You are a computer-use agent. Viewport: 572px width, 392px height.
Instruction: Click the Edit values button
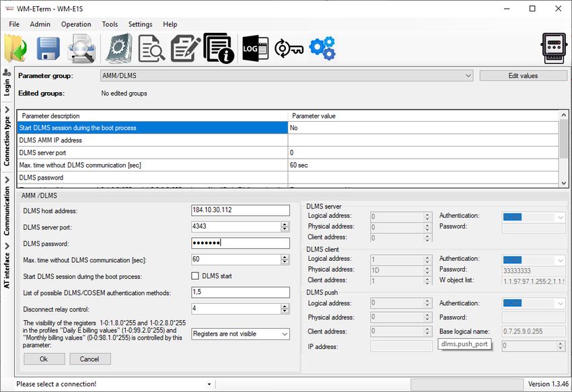[523, 75]
